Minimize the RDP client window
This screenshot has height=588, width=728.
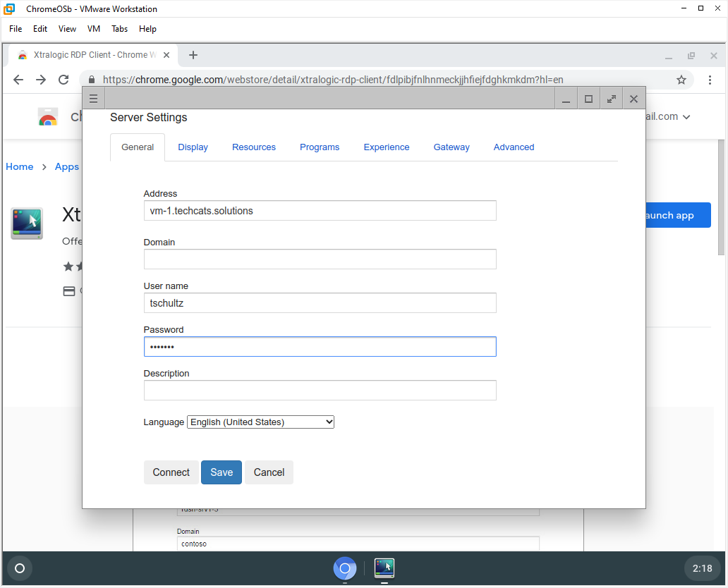click(566, 99)
